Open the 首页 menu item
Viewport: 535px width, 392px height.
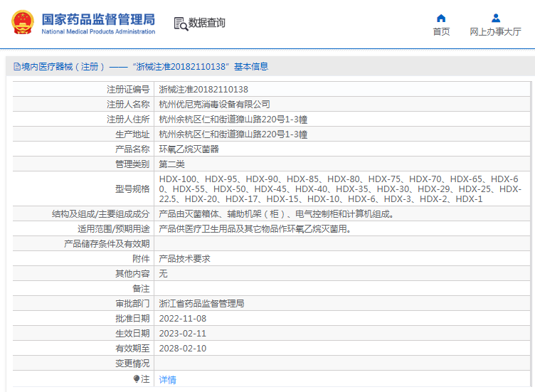(441, 32)
